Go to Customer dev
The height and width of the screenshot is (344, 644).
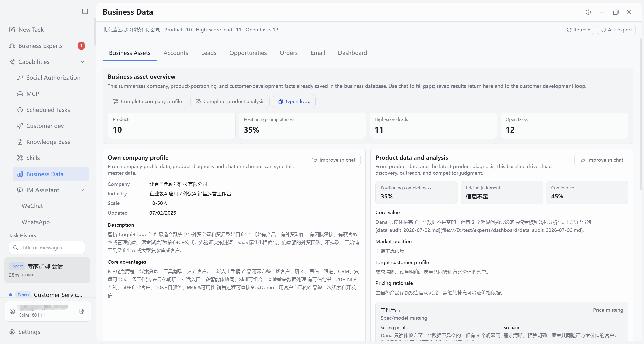click(x=45, y=126)
